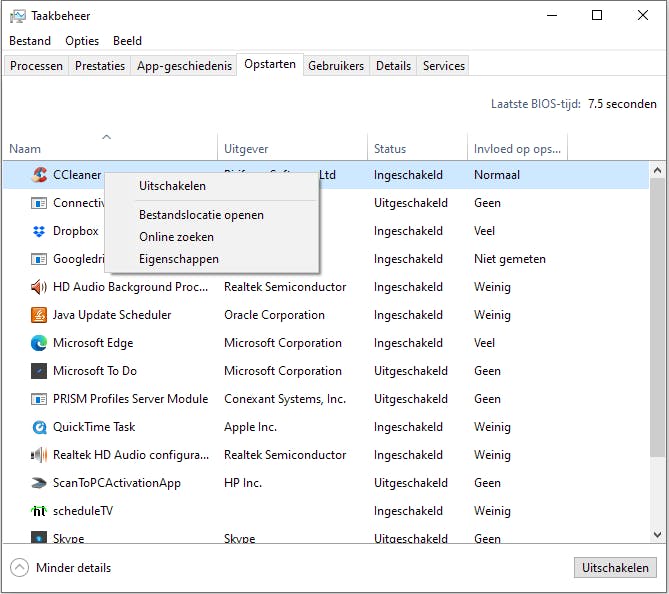The image size is (669, 594).
Task: Click the HD Audio Background Process speaker icon
Action: coord(39,287)
